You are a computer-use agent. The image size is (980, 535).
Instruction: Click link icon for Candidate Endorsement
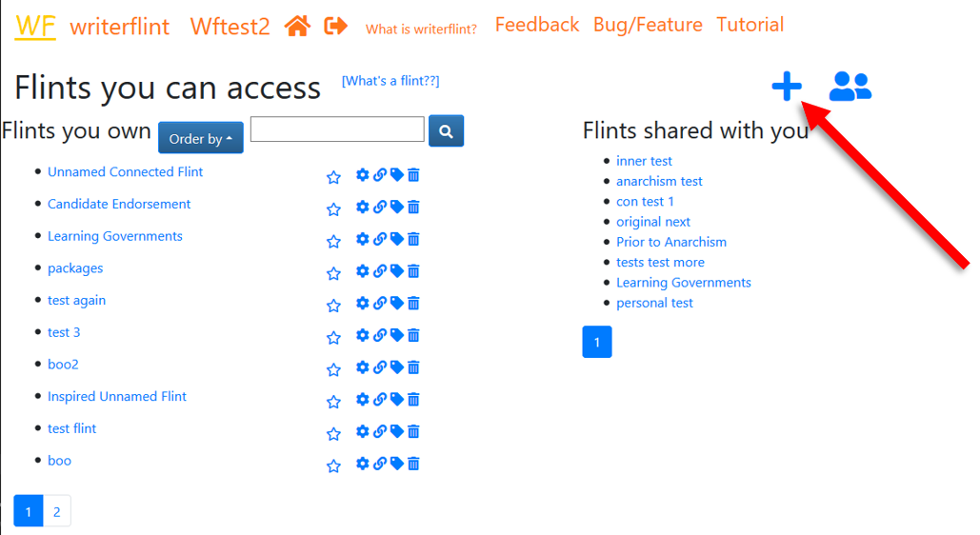coord(379,208)
